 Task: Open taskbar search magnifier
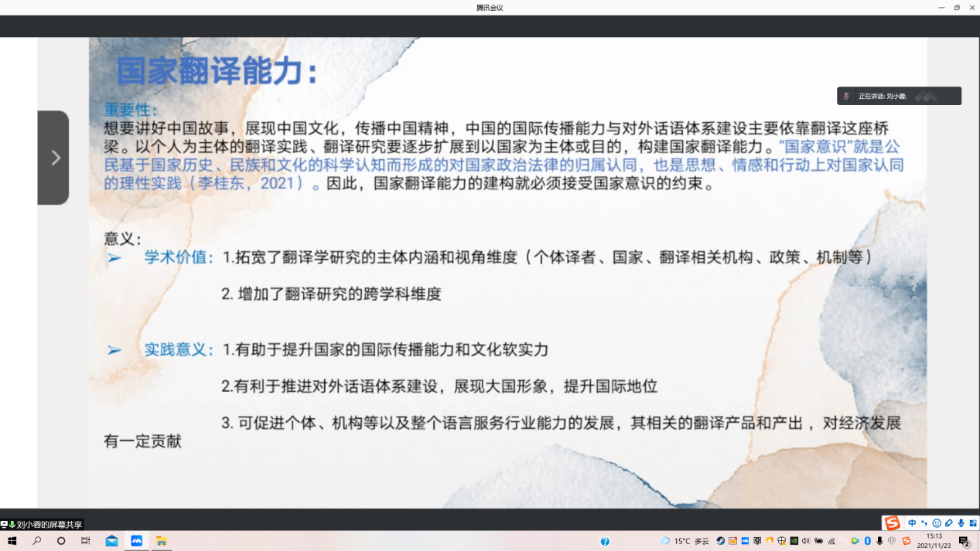(x=36, y=541)
